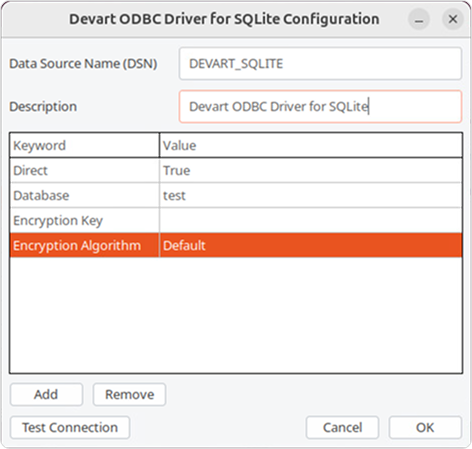Select the Encryption Key keyword cell
Screen dimensions: 472x449
pyautogui.click(x=85, y=220)
